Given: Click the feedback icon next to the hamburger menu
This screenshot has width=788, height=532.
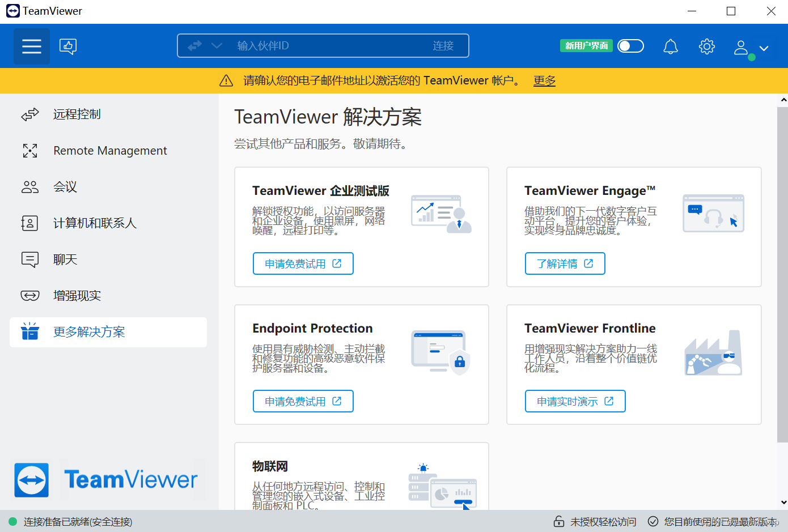Looking at the screenshot, I should click(x=68, y=46).
